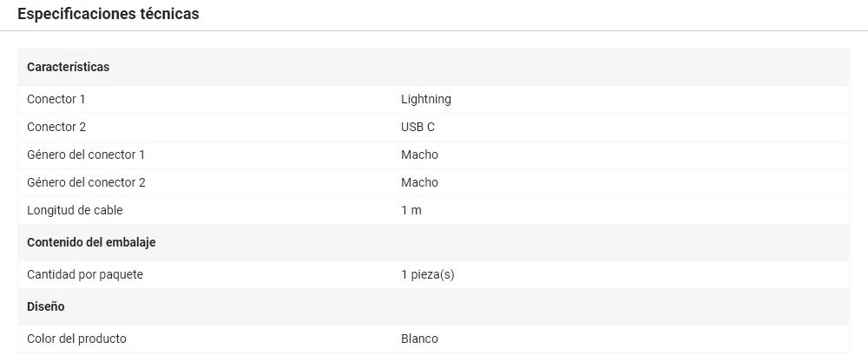Click the Contenido del embalaje header
The width and height of the screenshot is (868, 362).
(x=91, y=242)
